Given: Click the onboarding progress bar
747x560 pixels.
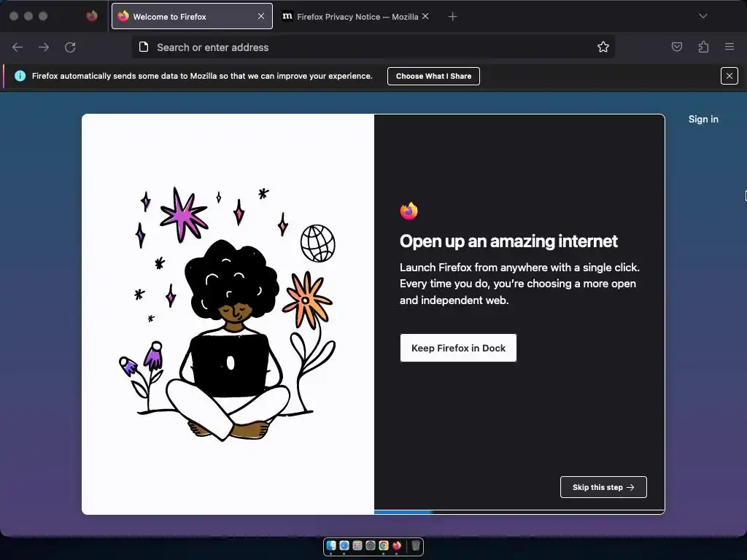Looking at the screenshot, I should coord(519,512).
